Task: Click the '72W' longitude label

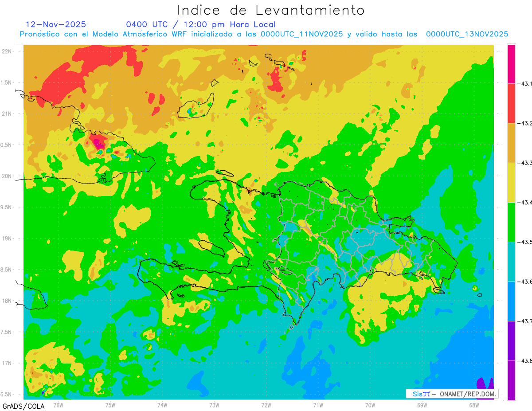Action: point(266,405)
